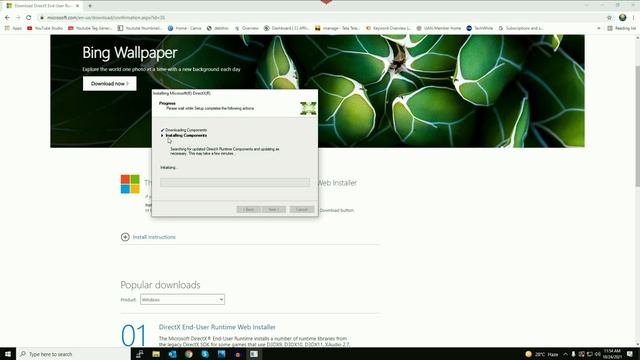
Task: Expand Install Instructions with the plus icon
Action: 125,237
